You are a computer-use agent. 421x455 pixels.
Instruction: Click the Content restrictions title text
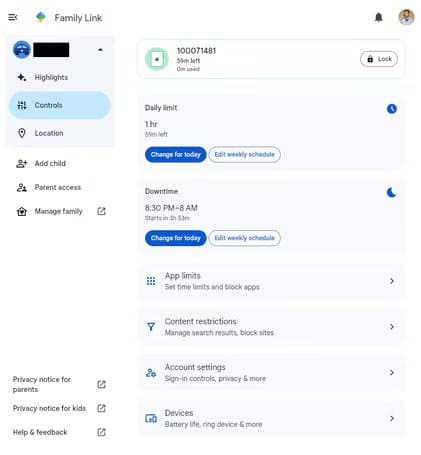tap(200, 321)
